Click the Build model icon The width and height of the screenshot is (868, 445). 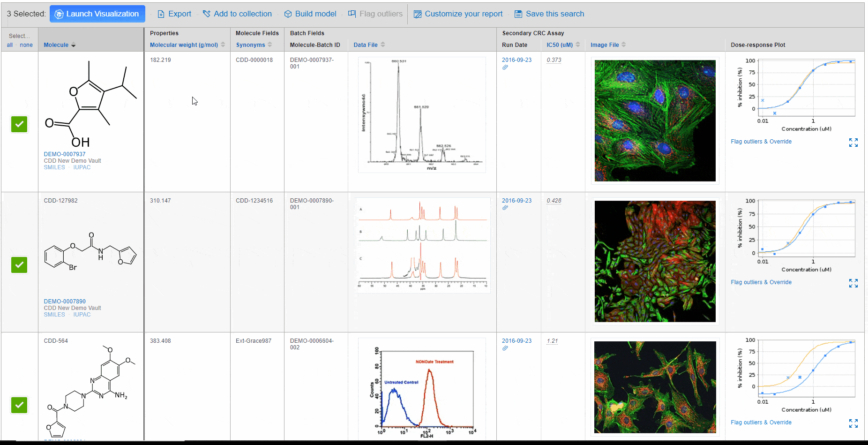tap(288, 14)
